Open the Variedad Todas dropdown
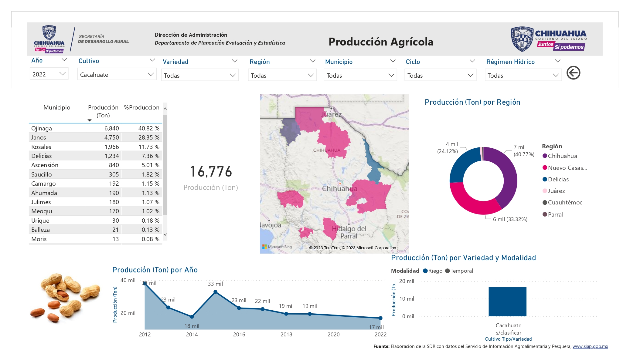Screen dimensions: 630x364 tap(200, 75)
